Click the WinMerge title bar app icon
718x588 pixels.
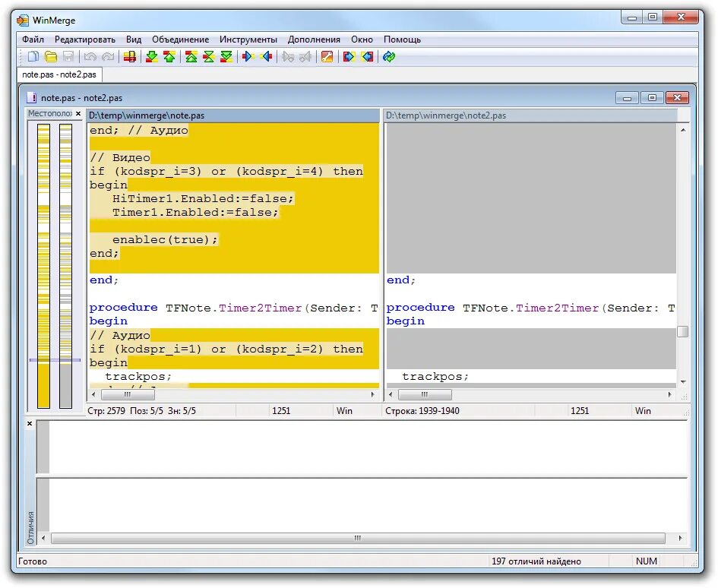click(x=23, y=21)
